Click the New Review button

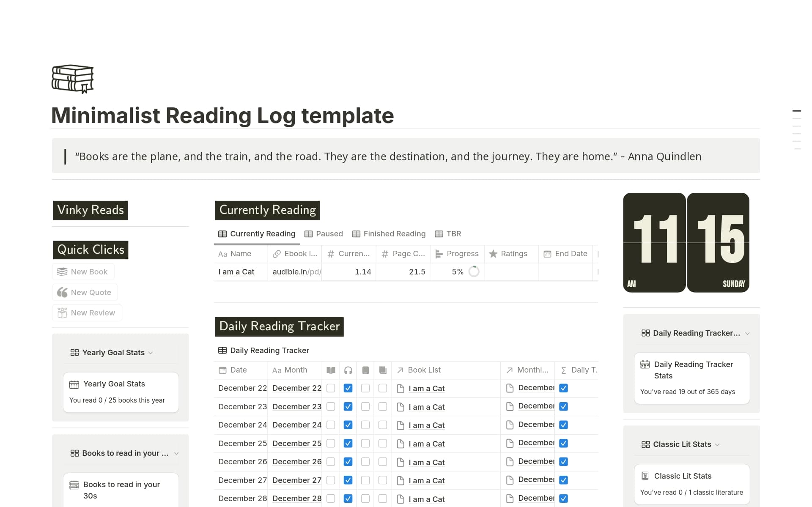pyautogui.click(x=87, y=312)
